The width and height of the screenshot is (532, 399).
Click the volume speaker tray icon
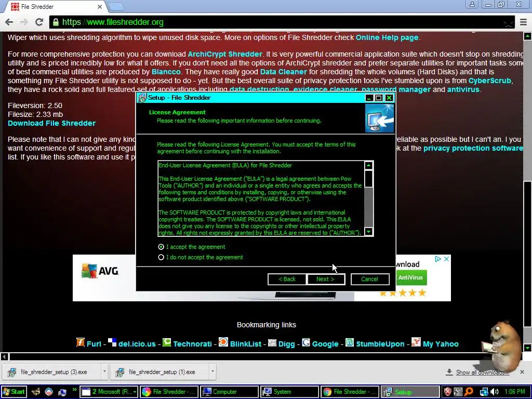[x=495, y=392]
